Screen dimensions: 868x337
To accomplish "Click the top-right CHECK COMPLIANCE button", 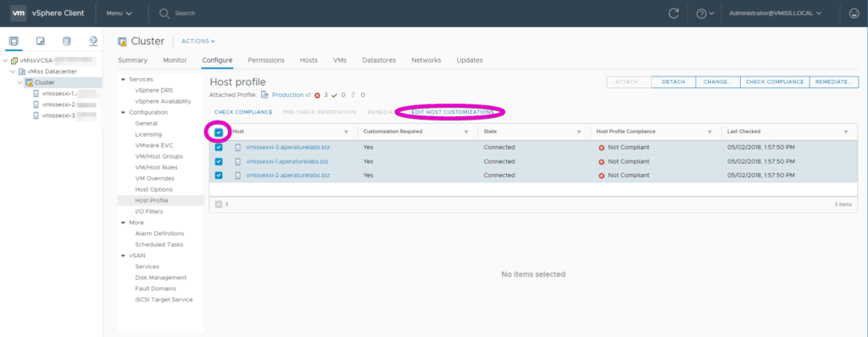I will click(x=775, y=82).
